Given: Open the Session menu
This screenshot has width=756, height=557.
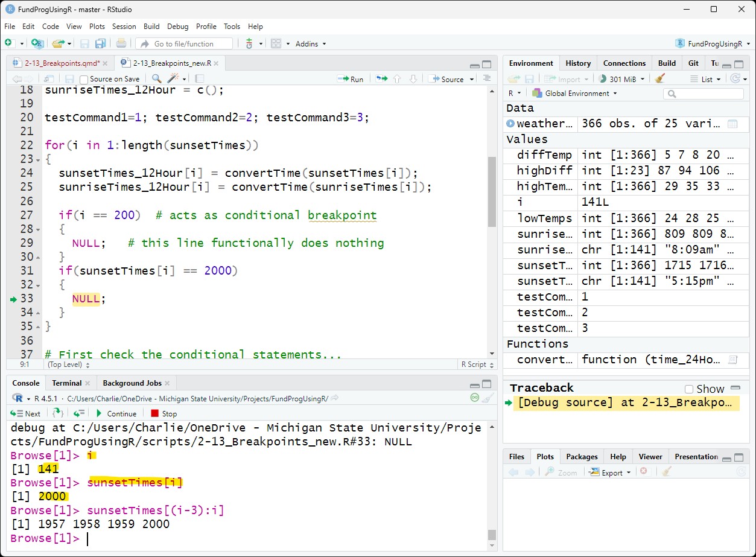Looking at the screenshot, I should point(124,27).
